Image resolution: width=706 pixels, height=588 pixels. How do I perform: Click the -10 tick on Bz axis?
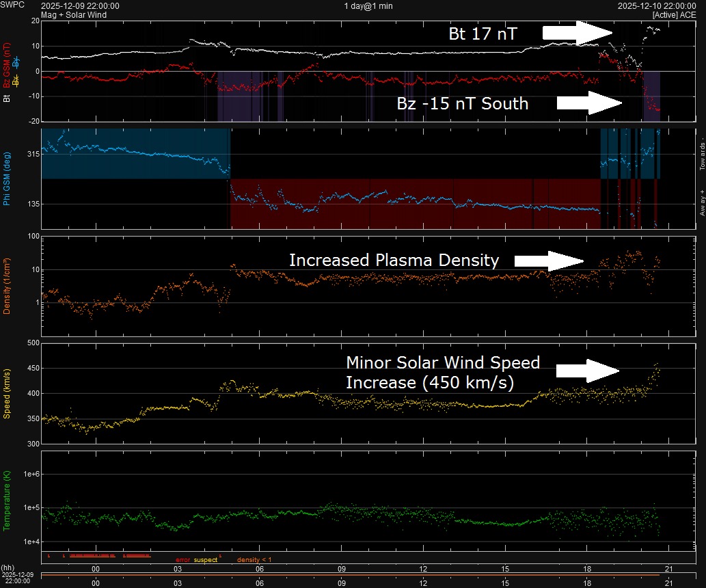pos(34,96)
